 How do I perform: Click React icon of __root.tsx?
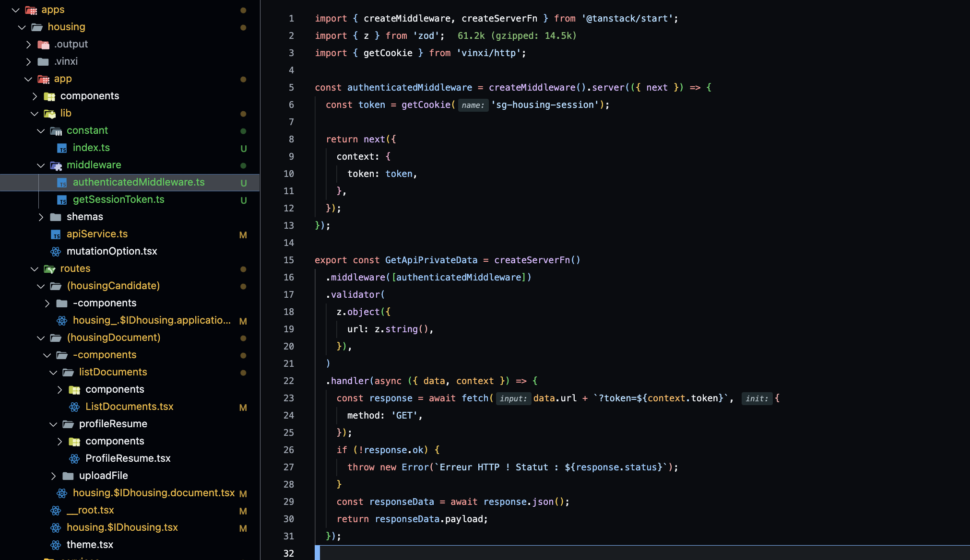tap(56, 511)
